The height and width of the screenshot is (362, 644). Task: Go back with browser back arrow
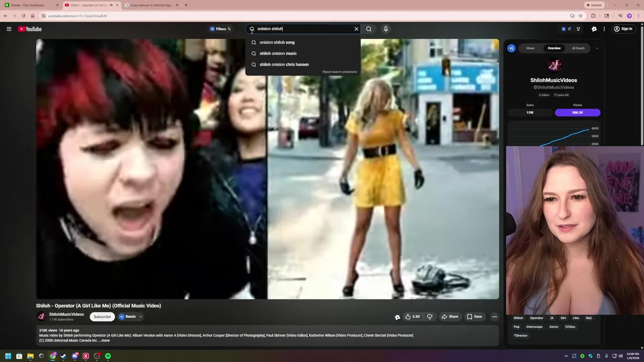pyautogui.click(x=6, y=16)
